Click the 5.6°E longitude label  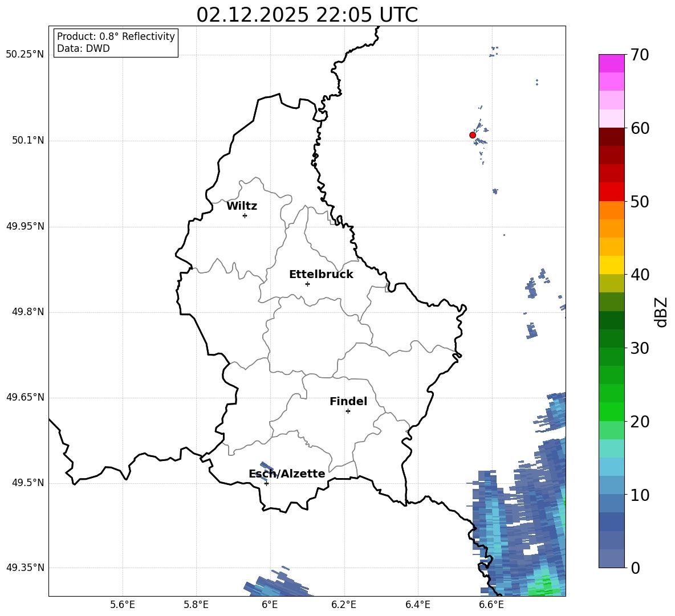click(123, 605)
